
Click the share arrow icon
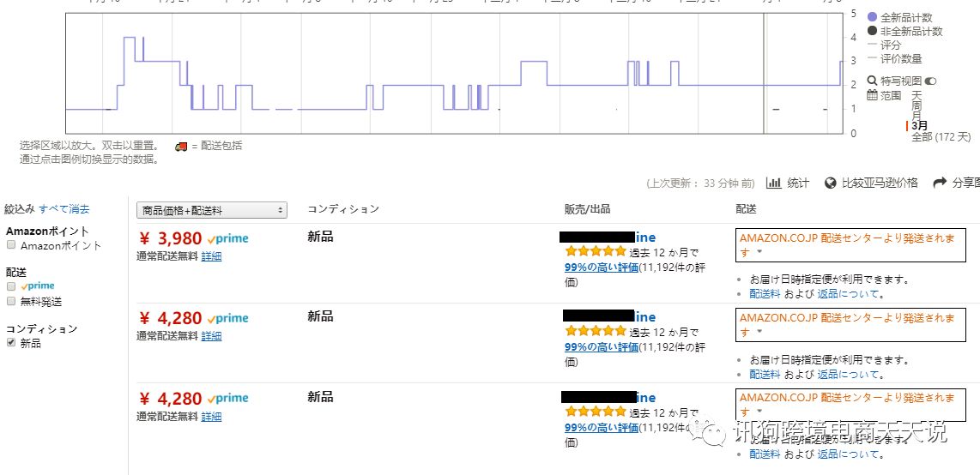(940, 183)
